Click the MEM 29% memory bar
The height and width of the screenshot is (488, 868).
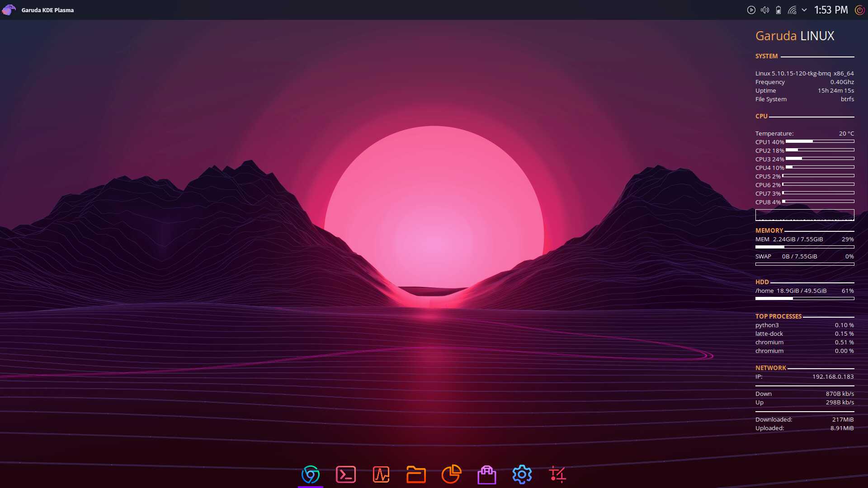[x=805, y=247]
